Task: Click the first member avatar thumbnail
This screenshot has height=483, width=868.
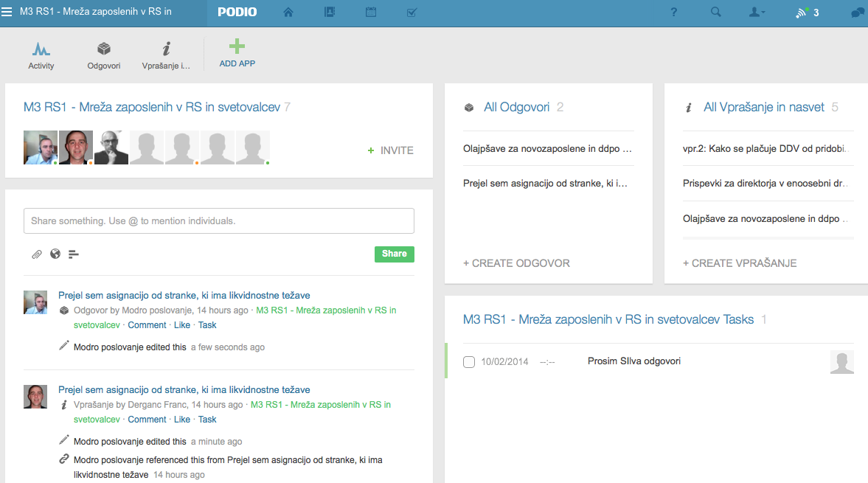Action: click(x=41, y=147)
